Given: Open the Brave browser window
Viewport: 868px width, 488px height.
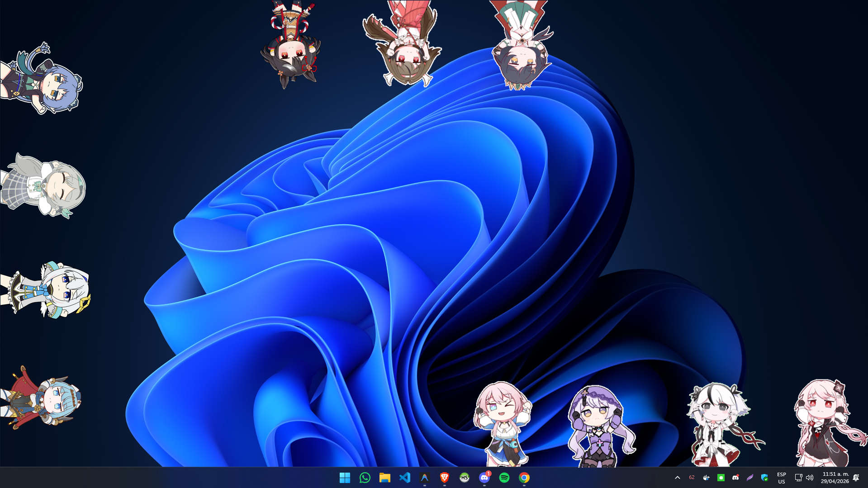Looking at the screenshot, I should click(444, 478).
